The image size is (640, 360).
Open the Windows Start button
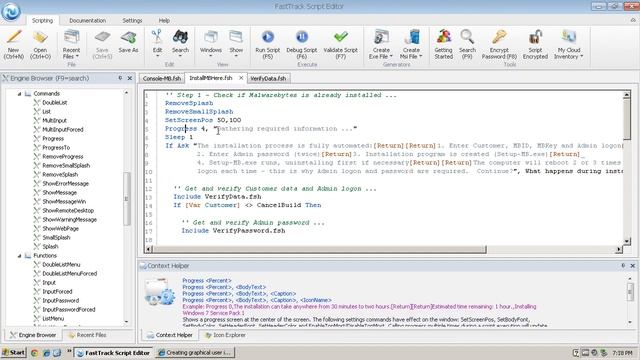point(14,353)
